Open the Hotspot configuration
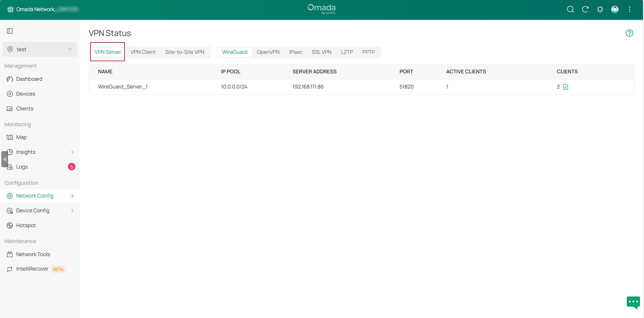The image size is (644, 318). pyautogui.click(x=26, y=225)
